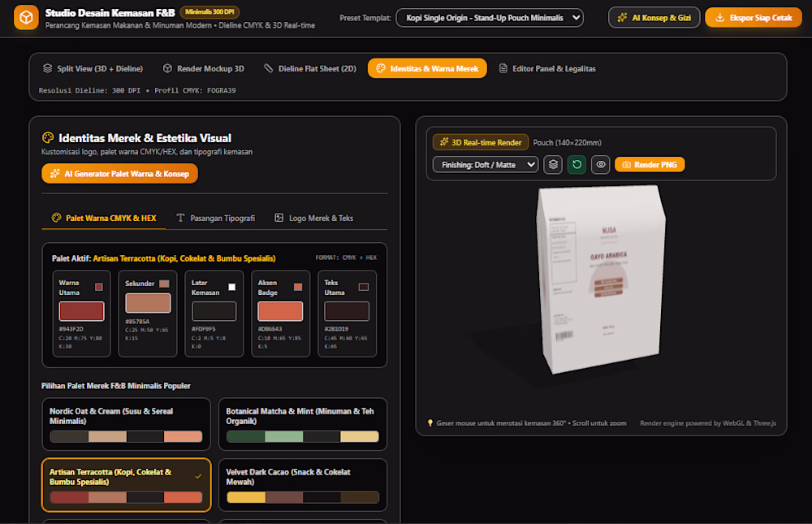Image resolution: width=812 pixels, height=524 pixels.
Task: Click small chip beside Aksen Badge label
Action: tap(298, 287)
